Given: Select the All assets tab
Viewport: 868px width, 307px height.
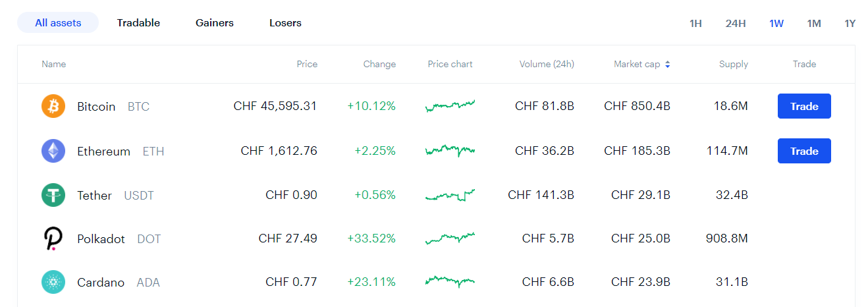Looking at the screenshot, I should [x=58, y=23].
